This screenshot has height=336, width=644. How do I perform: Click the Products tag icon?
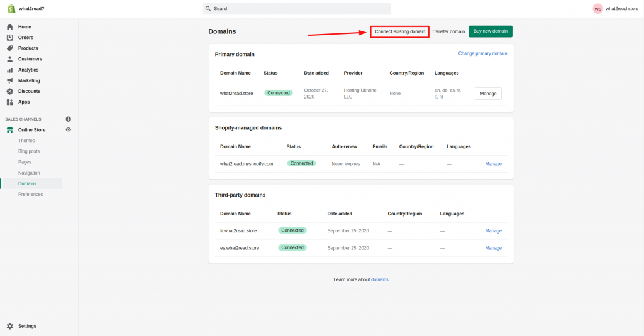[x=10, y=48]
